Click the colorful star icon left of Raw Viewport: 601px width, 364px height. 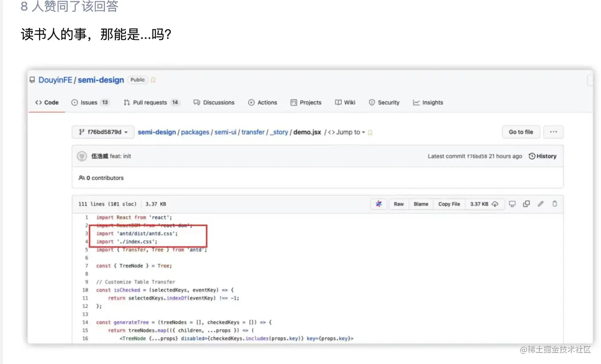point(379,204)
